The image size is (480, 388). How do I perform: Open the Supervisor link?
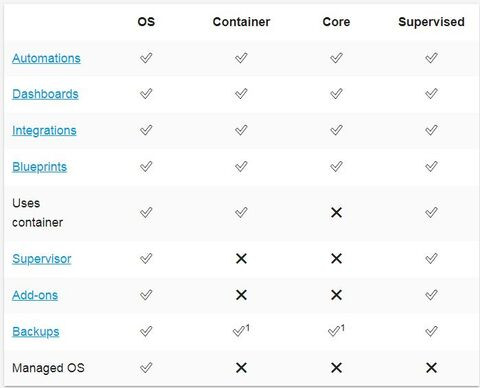(42, 259)
